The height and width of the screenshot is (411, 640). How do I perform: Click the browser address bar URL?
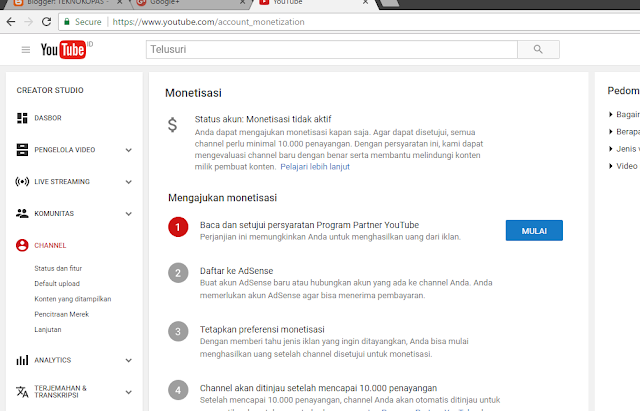pyautogui.click(x=208, y=22)
